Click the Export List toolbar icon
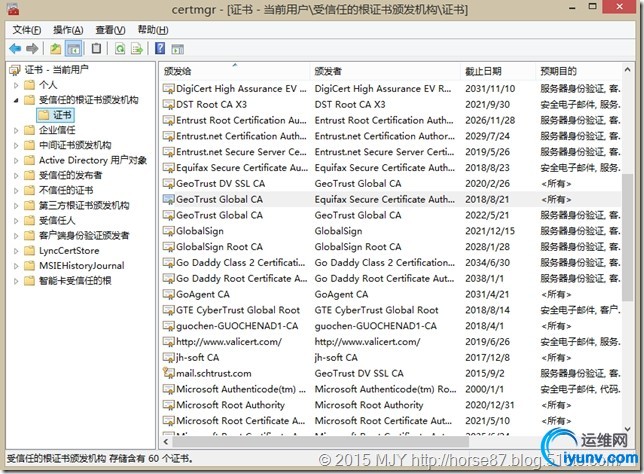This screenshot has width=644, height=474. click(x=137, y=49)
